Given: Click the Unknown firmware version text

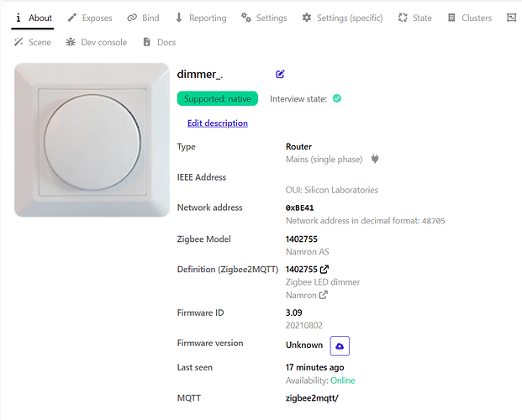Looking at the screenshot, I should pos(304,345).
